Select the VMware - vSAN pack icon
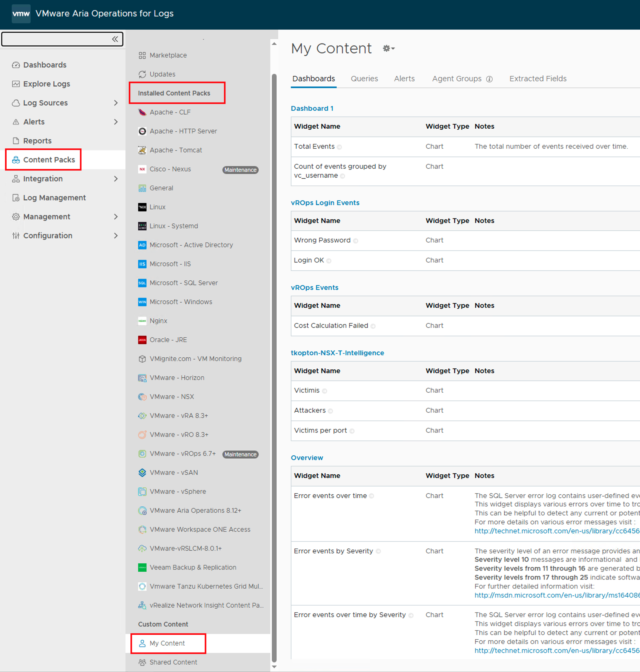This screenshot has width=640, height=672. (142, 472)
